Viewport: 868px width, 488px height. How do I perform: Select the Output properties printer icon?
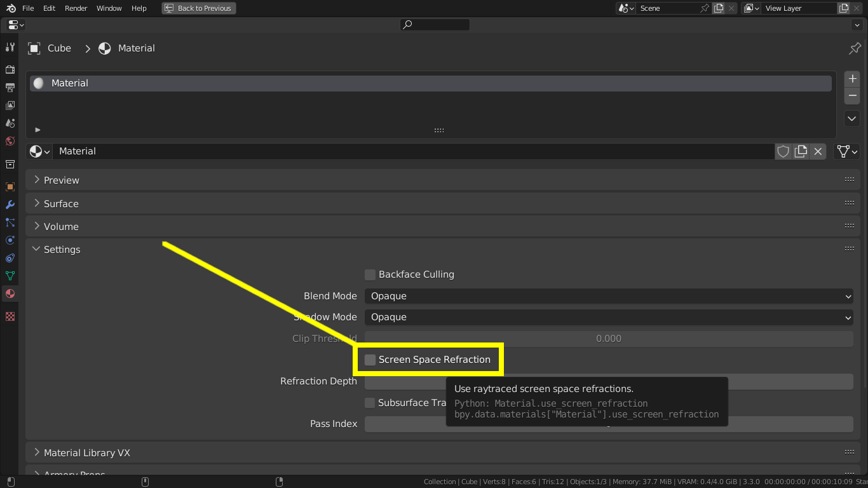pos(10,88)
